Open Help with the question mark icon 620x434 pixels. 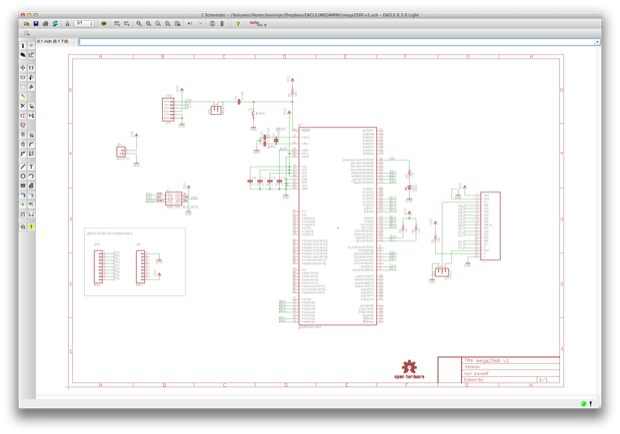[x=238, y=24]
